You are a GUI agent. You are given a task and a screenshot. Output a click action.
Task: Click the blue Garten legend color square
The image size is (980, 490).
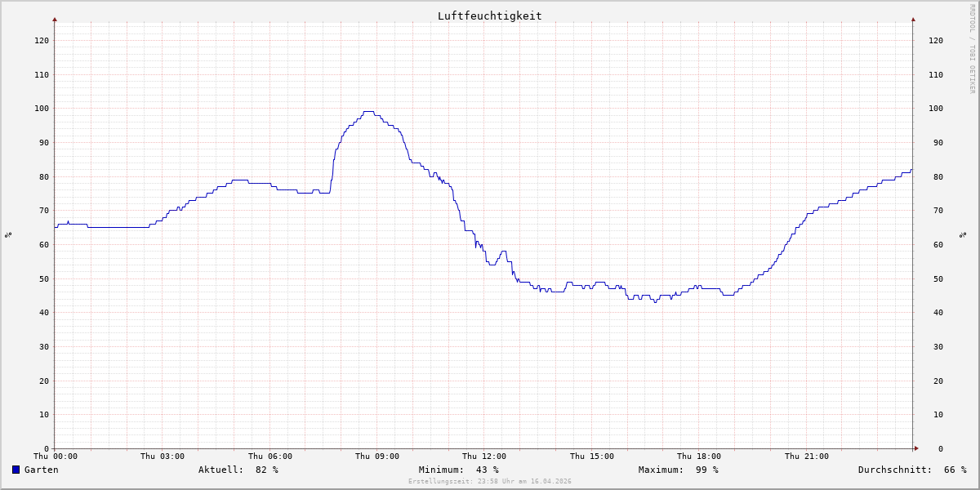[x=16, y=470]
